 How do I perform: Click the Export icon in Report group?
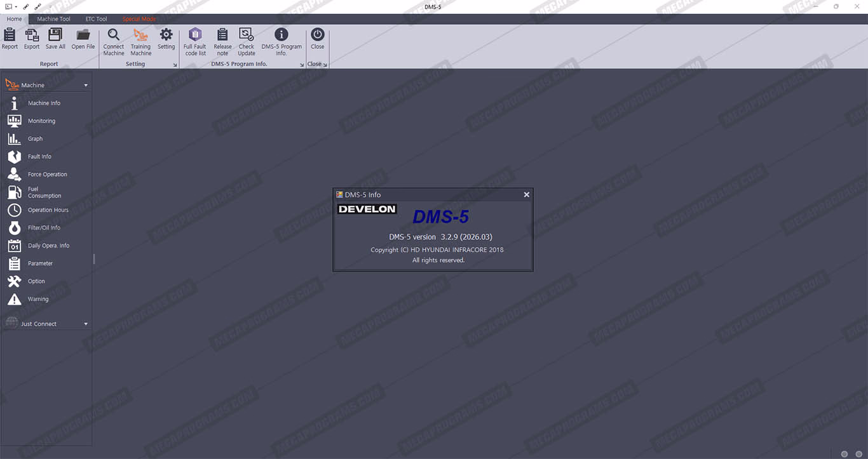tap(32, 36)
